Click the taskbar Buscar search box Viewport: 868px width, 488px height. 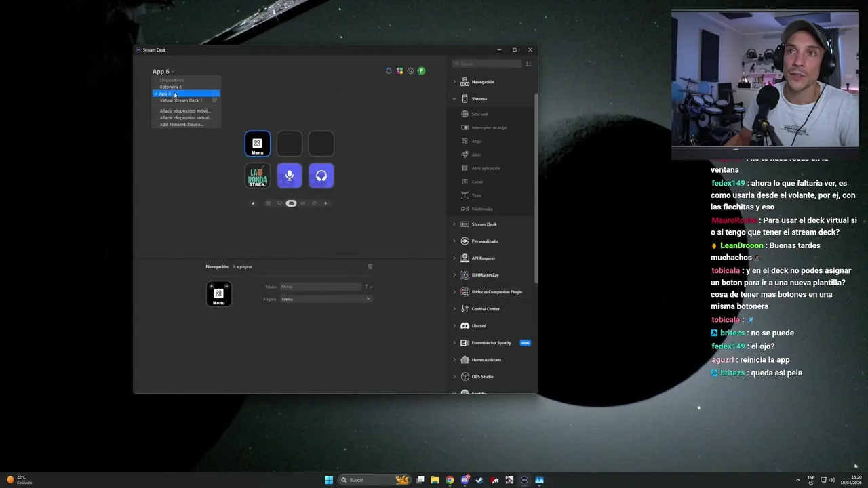(374, 480)
